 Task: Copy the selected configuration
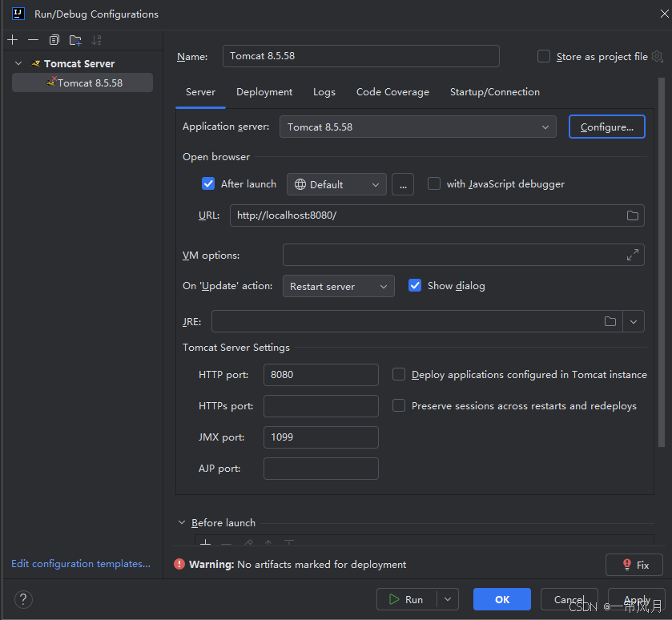(54, 40)
